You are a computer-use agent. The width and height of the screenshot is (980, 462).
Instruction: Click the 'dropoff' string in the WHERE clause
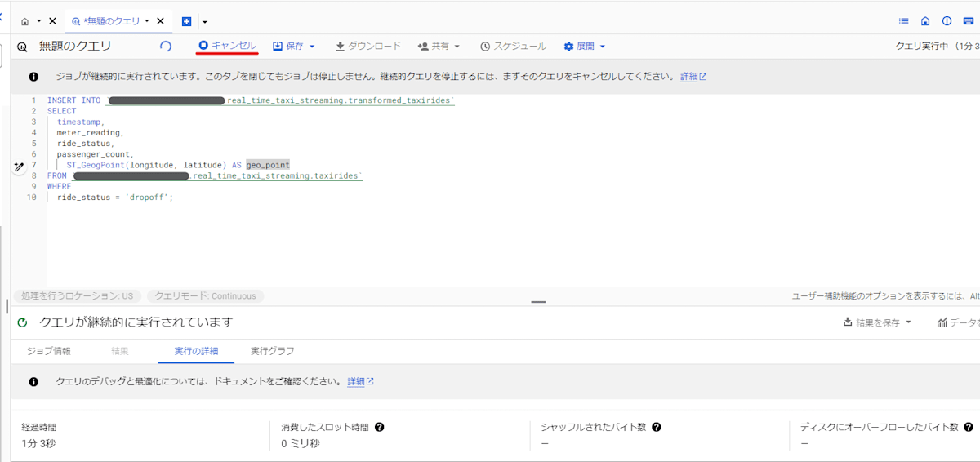147,197
